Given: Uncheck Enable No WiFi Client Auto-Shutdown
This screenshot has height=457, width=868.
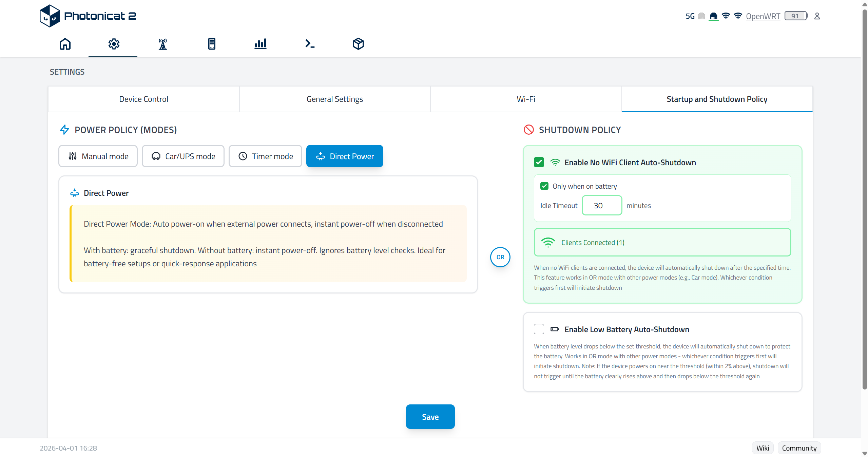Looking at the screenshot, I should (539, 162).
